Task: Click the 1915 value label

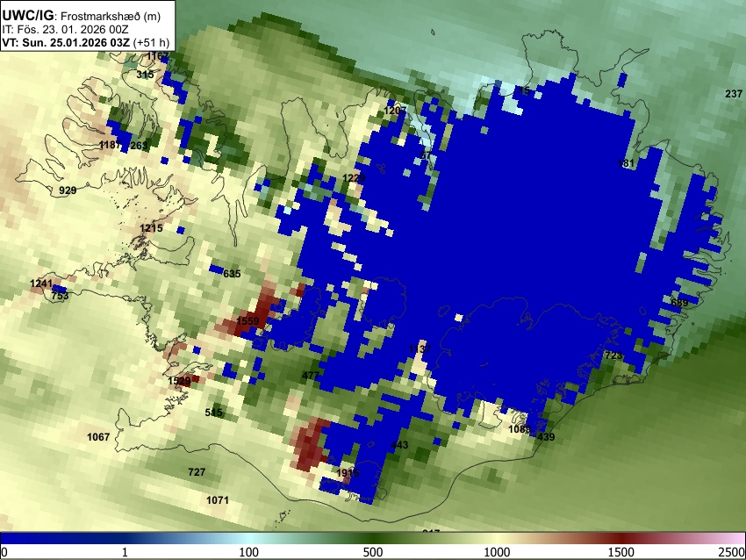Action: pos(348,473)
